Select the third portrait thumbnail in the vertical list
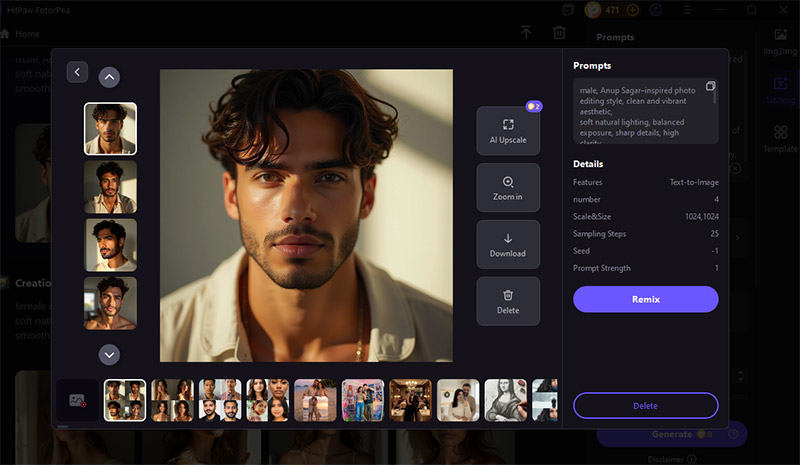Viewport: 800px width, 465px height. pyautogui.click(x=110, y=245)
